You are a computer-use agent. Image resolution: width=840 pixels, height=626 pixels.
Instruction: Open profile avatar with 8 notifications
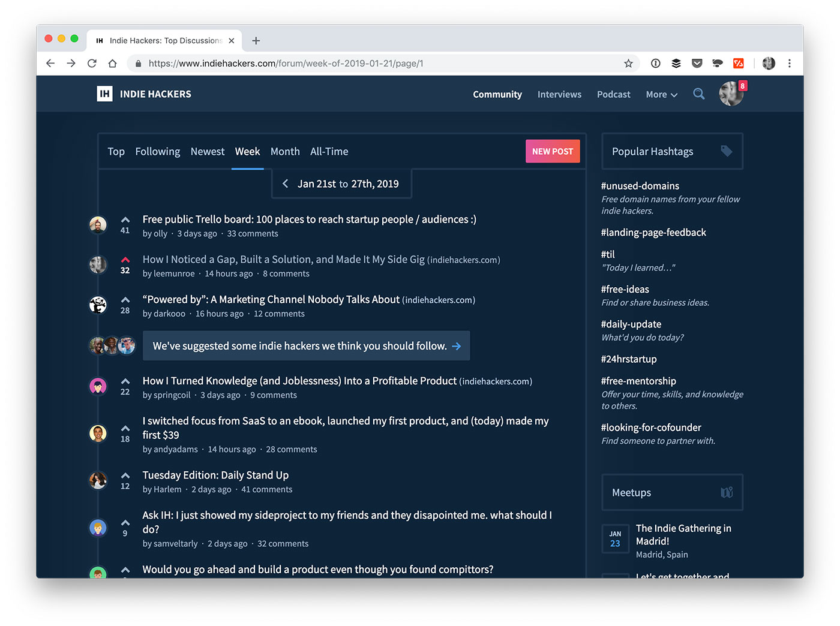(731, 94)
